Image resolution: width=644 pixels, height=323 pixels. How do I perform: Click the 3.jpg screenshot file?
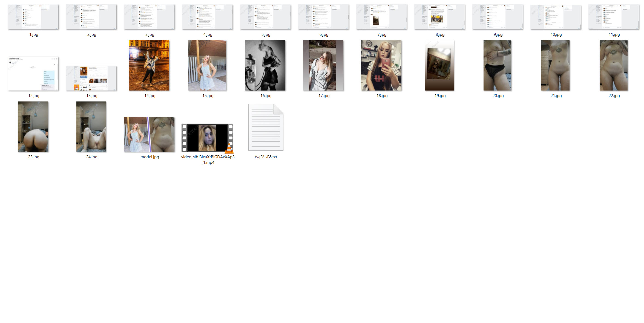150,17
